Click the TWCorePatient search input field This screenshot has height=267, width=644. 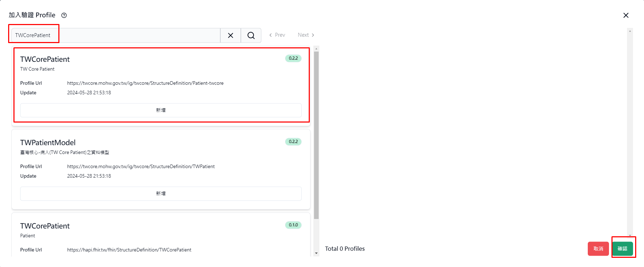tap(116, 35)
